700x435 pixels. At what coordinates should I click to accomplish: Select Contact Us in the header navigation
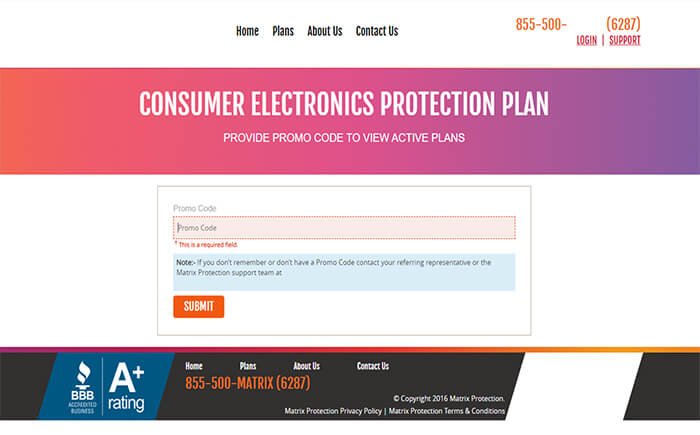click(377, 31)
